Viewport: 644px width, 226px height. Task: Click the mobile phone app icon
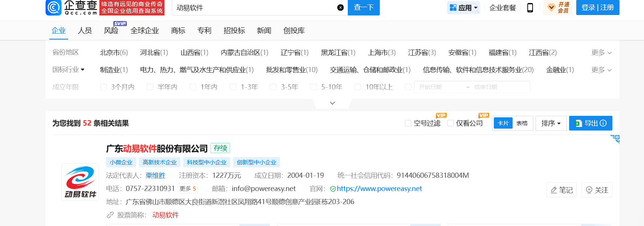[x=530, y=8]
